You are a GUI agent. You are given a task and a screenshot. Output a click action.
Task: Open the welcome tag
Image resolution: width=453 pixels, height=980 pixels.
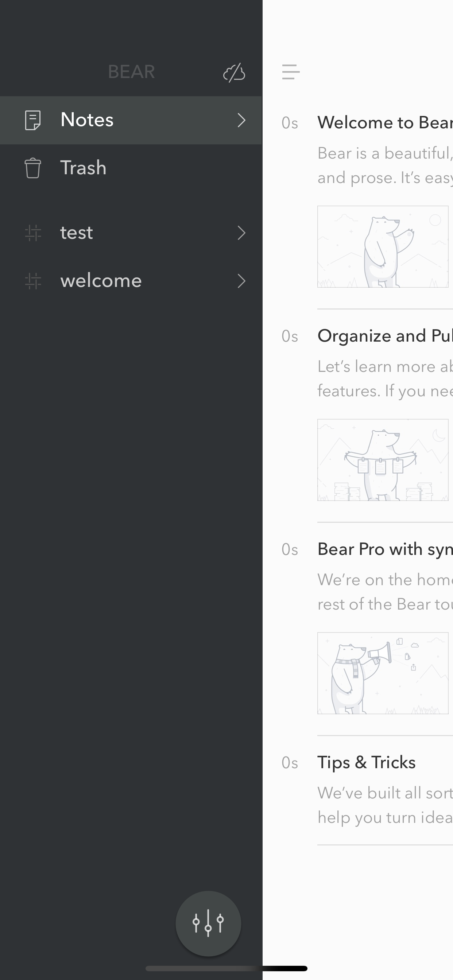click(131, 281)
